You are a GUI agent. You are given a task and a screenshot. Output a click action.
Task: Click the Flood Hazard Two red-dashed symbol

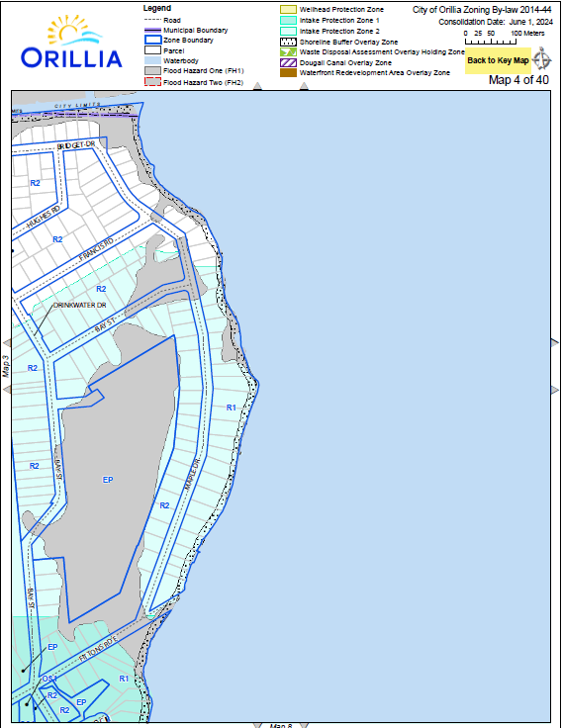(152, 82)
